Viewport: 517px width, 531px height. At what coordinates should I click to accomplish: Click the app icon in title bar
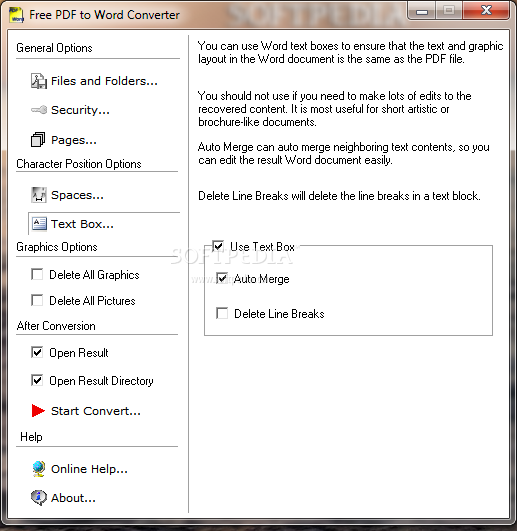16,15
